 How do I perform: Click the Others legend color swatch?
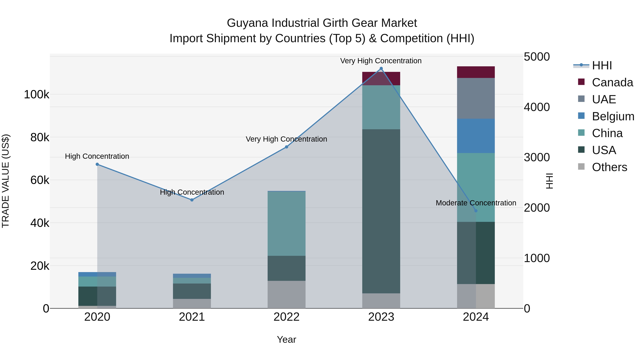tap(581, 167)
